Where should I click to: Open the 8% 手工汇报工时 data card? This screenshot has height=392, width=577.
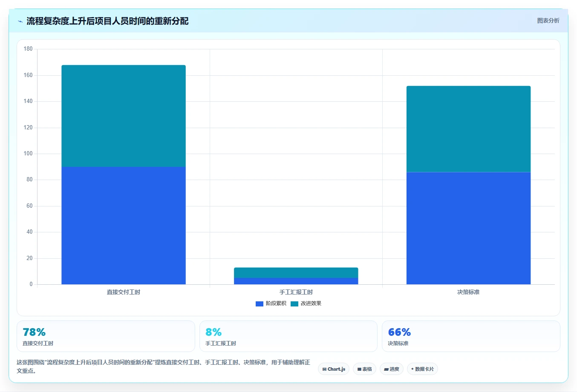coord(288,336)
